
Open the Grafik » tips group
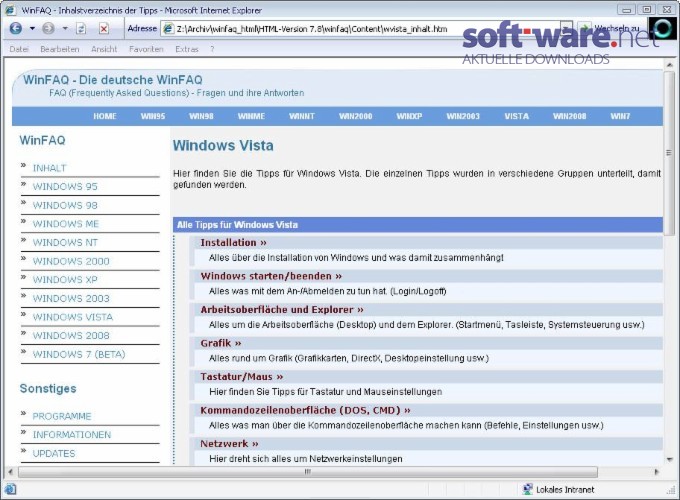pos(221,343)
